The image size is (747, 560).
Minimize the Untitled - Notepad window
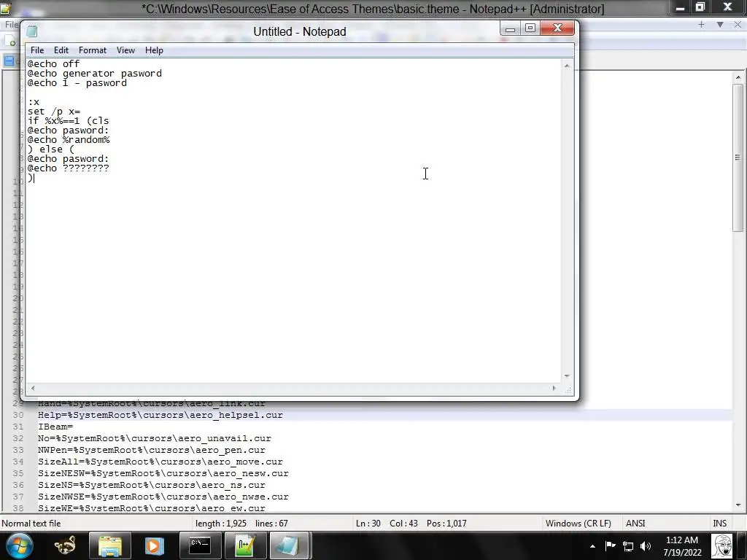[510, 28]
